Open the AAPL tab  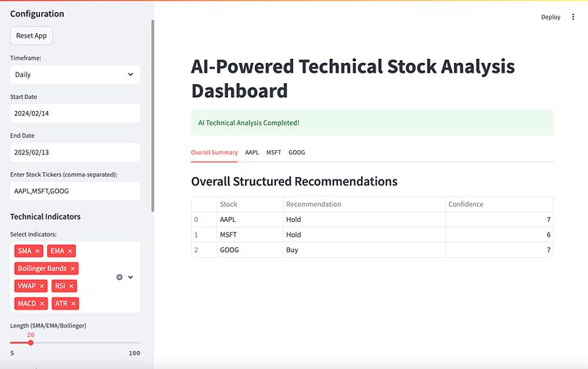(x=252, y=152)
